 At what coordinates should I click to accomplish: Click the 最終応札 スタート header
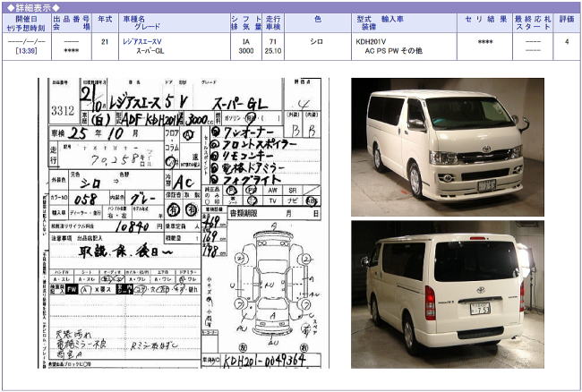533,23
